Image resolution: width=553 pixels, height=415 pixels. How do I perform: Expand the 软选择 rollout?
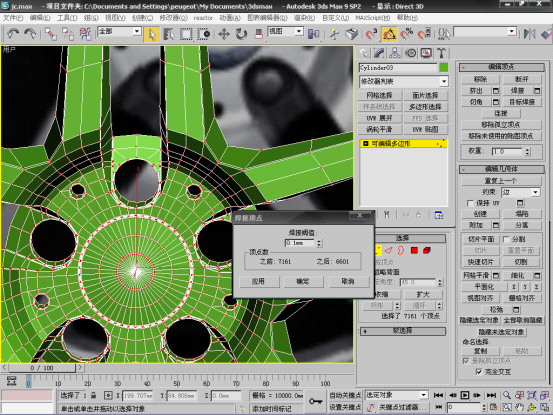(x=403, y=331)
